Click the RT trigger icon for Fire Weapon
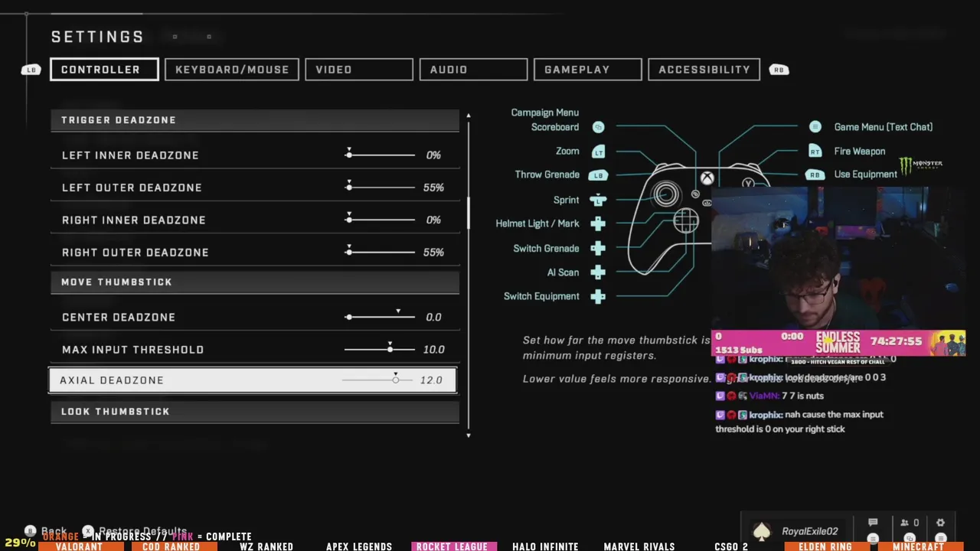Image resolution: width=980 pixels, height=551 pixels. [x=815, y=152]
